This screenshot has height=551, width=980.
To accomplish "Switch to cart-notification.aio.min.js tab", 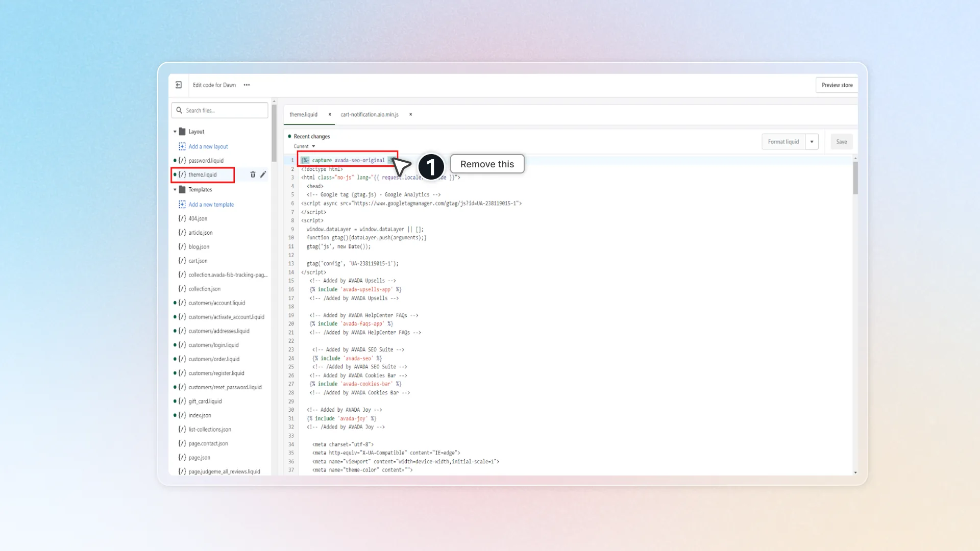I will (370, 115).
